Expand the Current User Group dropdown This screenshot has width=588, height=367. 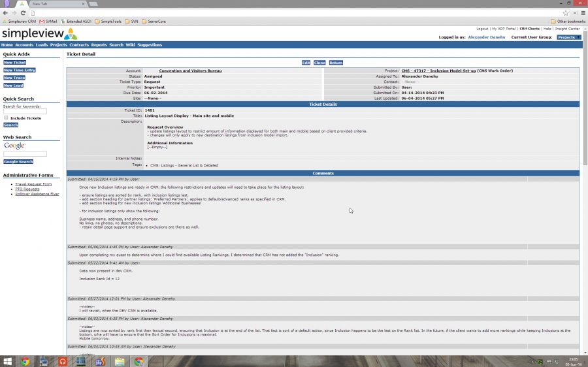pos(569,37)
